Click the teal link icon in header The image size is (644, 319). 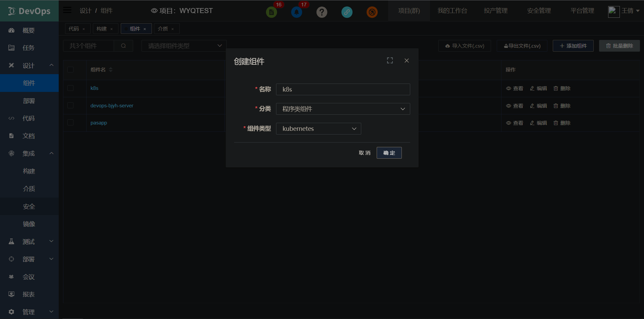pyautogui.click(x=347, y=12)
